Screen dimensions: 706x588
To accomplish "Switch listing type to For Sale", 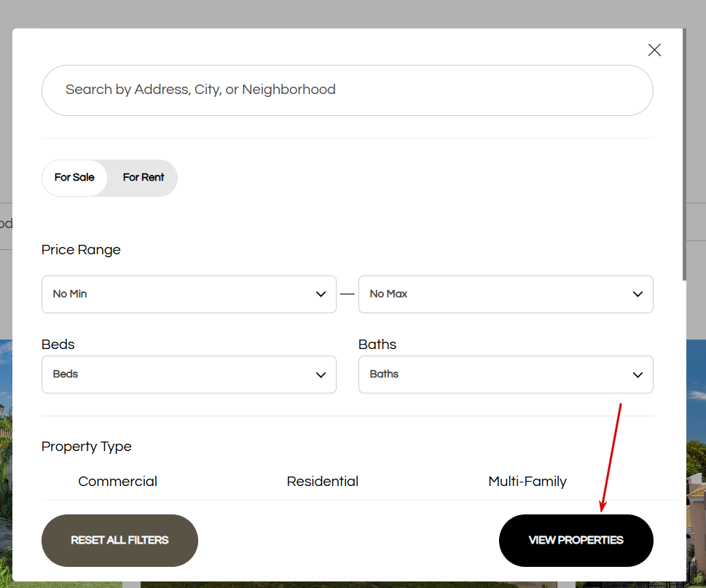I will 74,178.
